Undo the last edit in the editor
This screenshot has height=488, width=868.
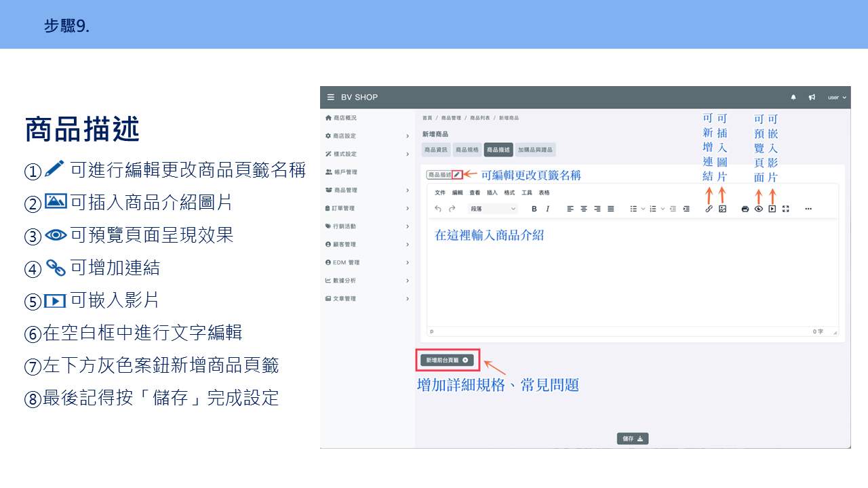coord(438,209)
